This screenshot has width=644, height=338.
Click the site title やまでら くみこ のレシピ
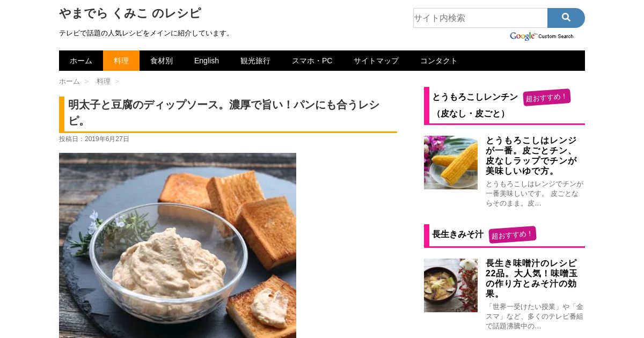coord(130,13)
